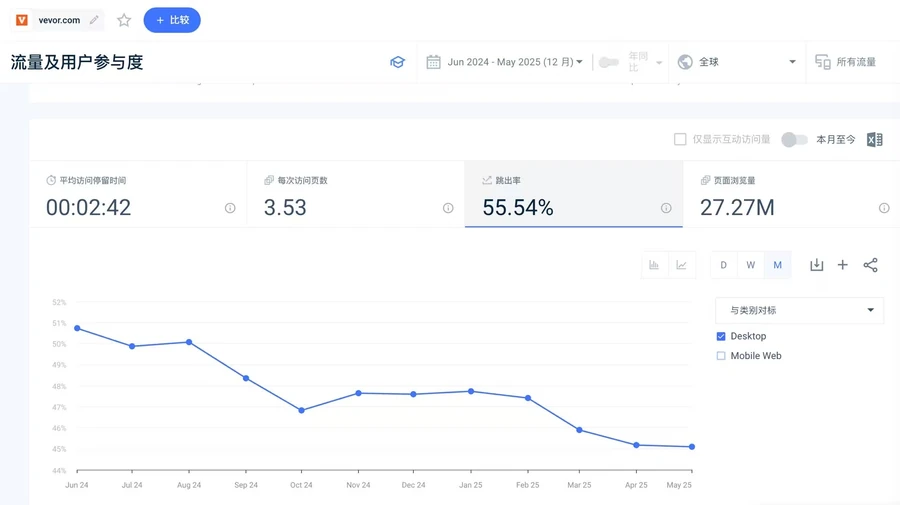
Task: Click the 55.54% bounce rate value
Action: pos(518,208)
